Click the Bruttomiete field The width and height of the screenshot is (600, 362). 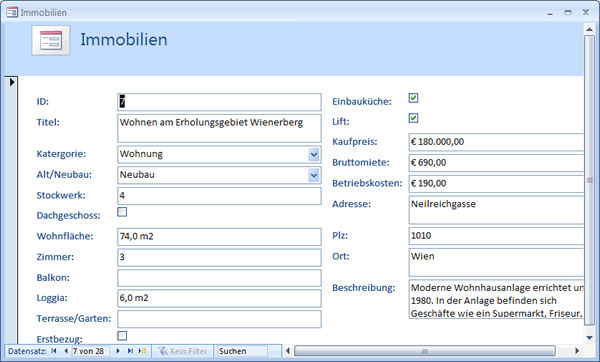point(496,163)
